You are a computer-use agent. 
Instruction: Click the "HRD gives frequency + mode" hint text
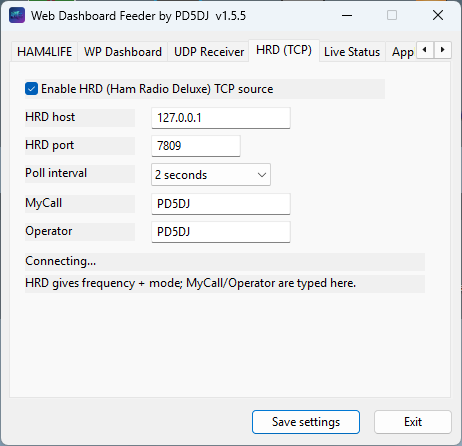point(190,283)
